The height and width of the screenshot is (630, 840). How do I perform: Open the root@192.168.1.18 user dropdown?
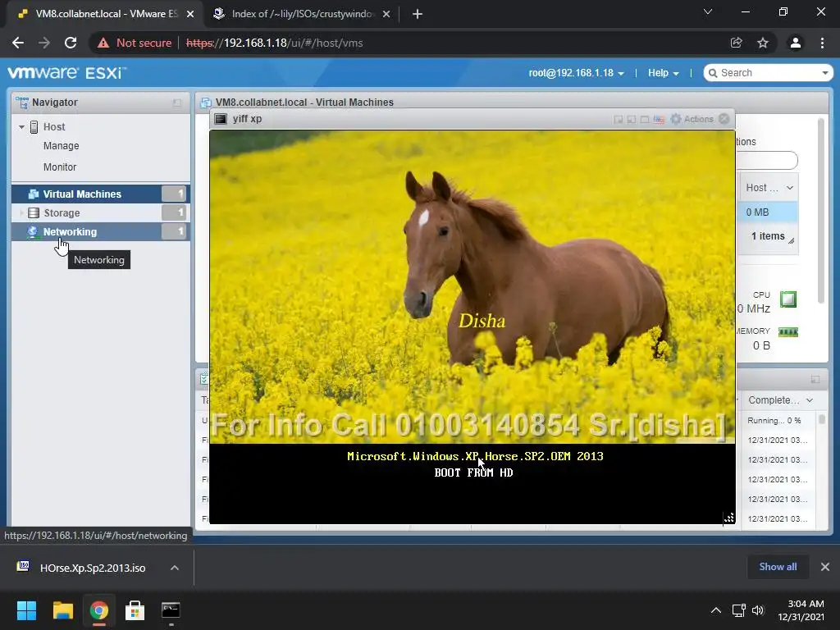[x=576, y=73]
